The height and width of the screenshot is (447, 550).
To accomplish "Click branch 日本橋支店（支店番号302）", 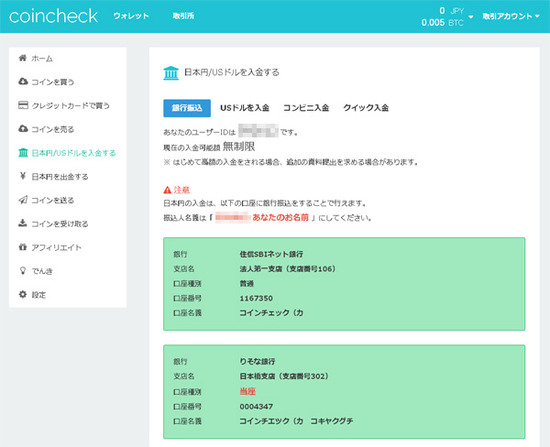I will (284, 376).
